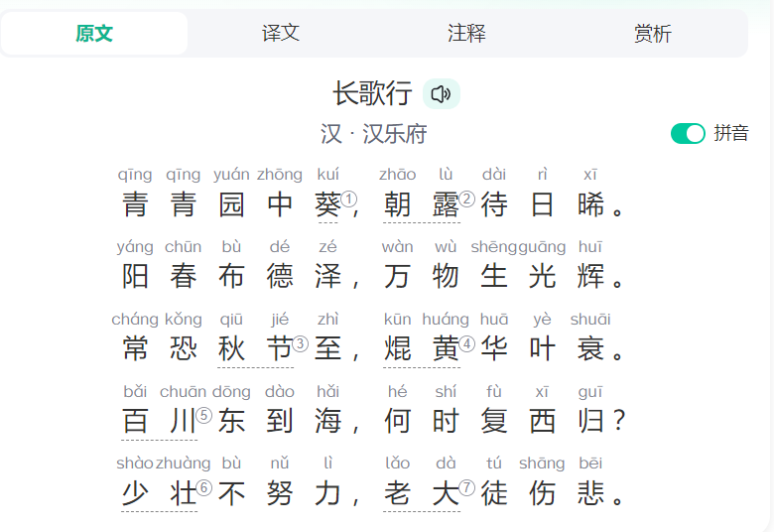The height and width of the screenshot is (532, 774).
Task: Click the pinyin 'chuān' above 川
Action: (x=184, y=392)
